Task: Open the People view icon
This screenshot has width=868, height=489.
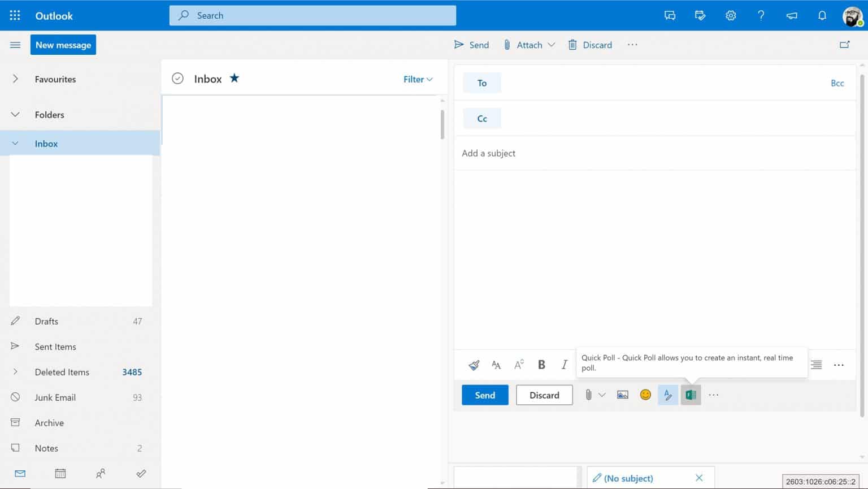Action: [x=101, y=474]
